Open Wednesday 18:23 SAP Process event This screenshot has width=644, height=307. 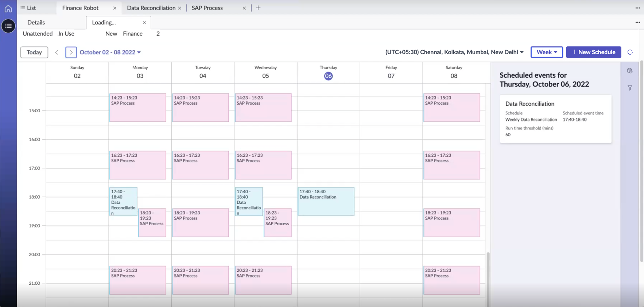click(x=278, y=222)
